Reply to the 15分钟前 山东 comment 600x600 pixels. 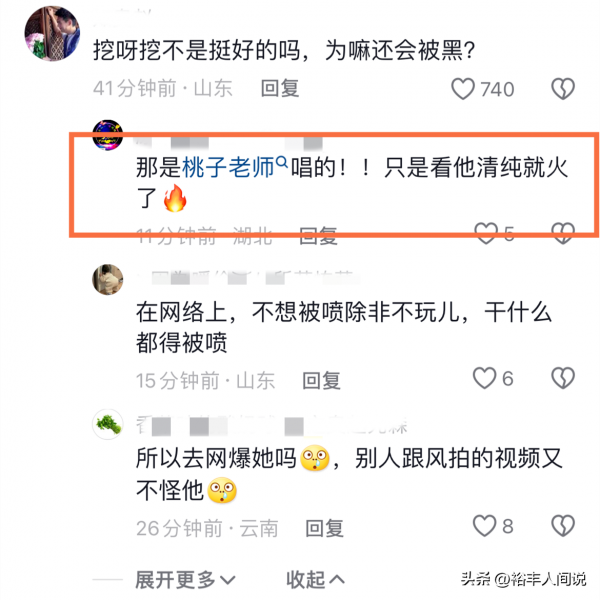tap(321, 380)
